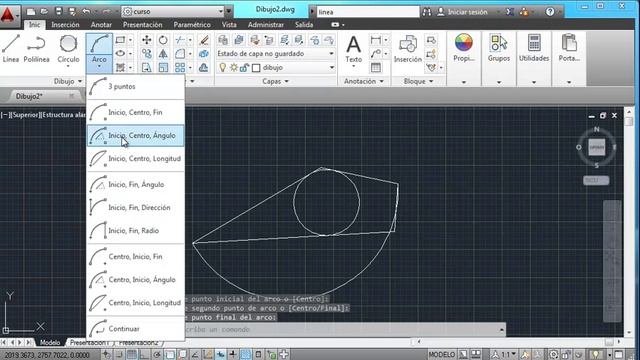Viewport: 640px width, 360px height.
Task: Expand the Bloque panel title
Action: pyautogui.click(x=418, y=81)
